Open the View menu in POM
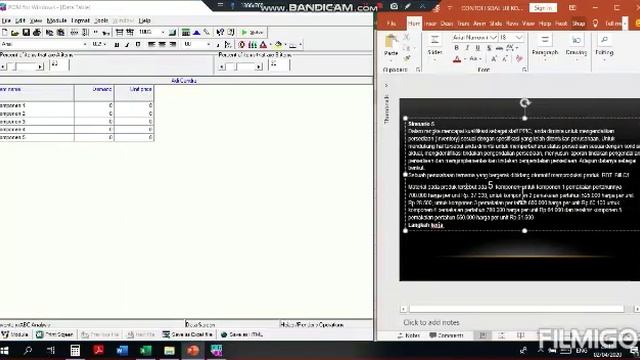This screenshot has width=640, height=360. pyautogui.click(x=36, y=20)
